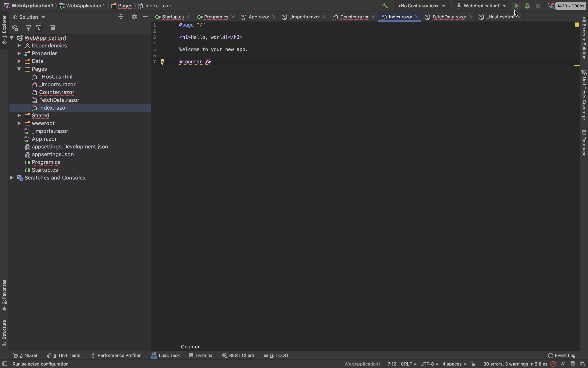The image size is (588, 368).
Task: Open the Solution view selector dropdown
Action: 29,17
